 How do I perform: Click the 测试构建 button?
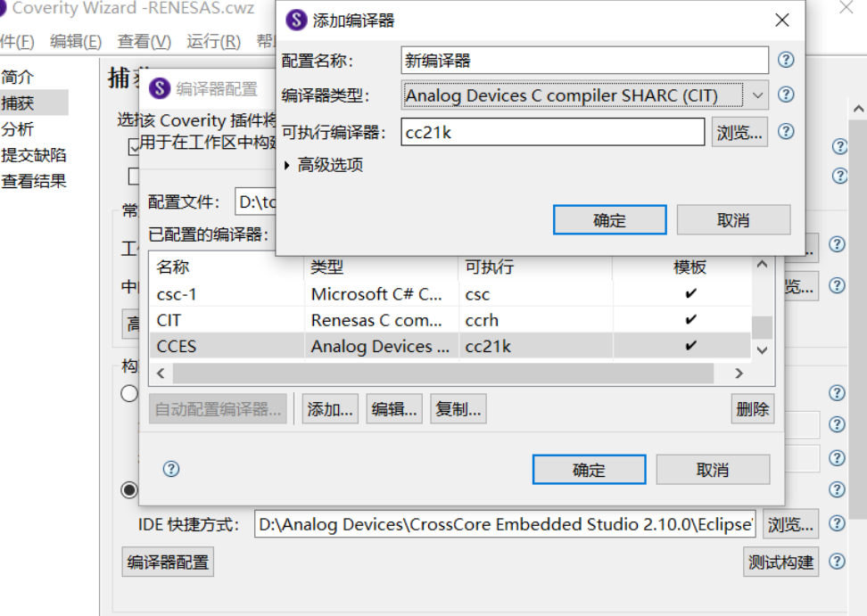[x=780, y=562]
